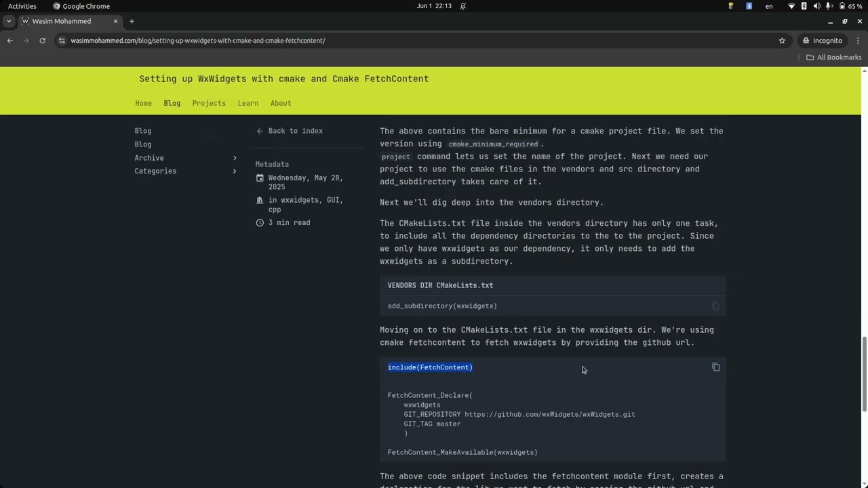This screenshot has height=488, width=868.
Task: Click the GitHub wxWidgets.git URL text
Action: [x=550, y=414]
